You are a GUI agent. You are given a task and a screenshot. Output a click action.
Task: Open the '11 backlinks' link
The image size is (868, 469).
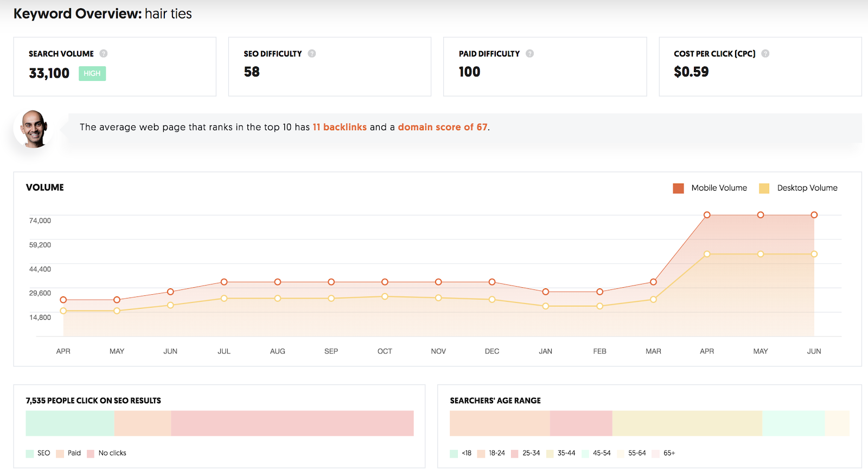[x=340, y=127]
